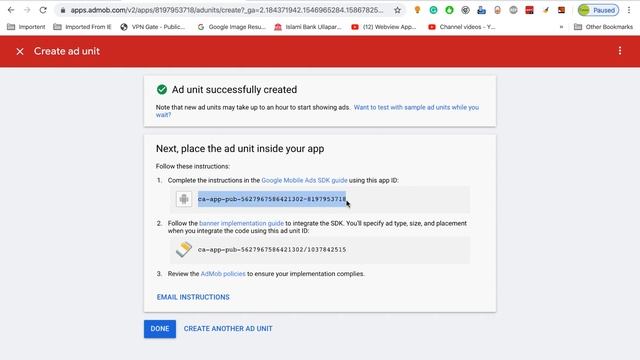Open the Imported From IE bookmarks folder
This screenshot has height=360, width=640.
point(82,27)
